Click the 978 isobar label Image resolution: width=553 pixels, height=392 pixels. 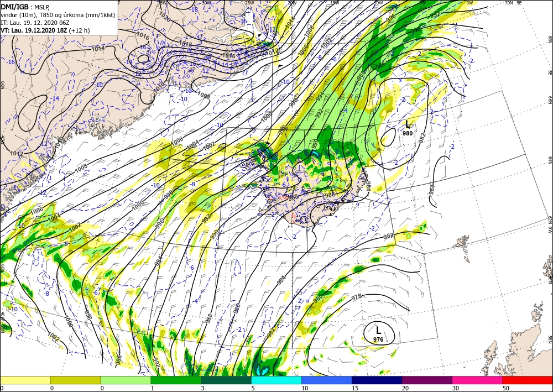pos(357,297)
